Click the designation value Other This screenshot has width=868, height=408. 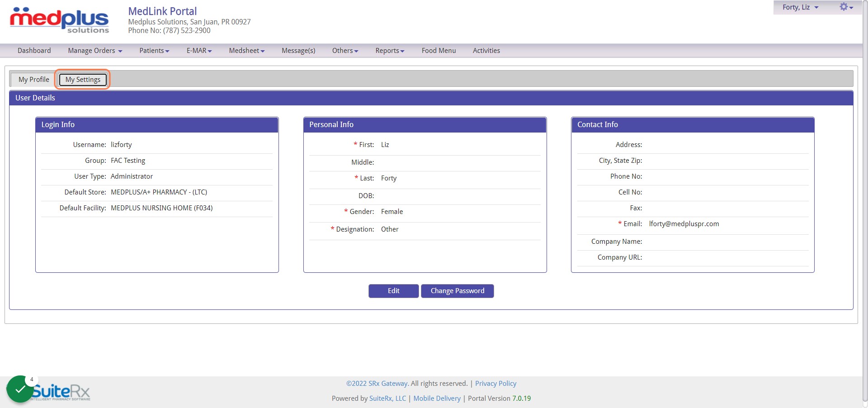[x=389, y=229]
